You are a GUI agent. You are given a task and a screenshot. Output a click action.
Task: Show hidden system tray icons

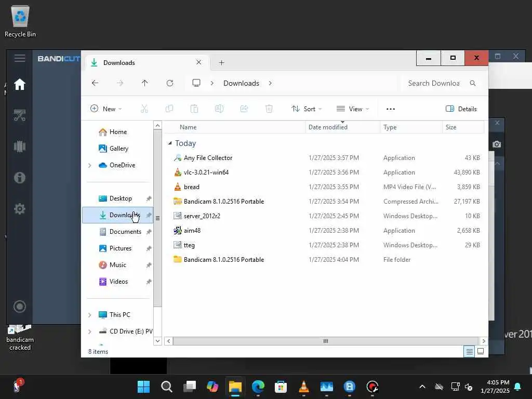[x=422, y=387]
